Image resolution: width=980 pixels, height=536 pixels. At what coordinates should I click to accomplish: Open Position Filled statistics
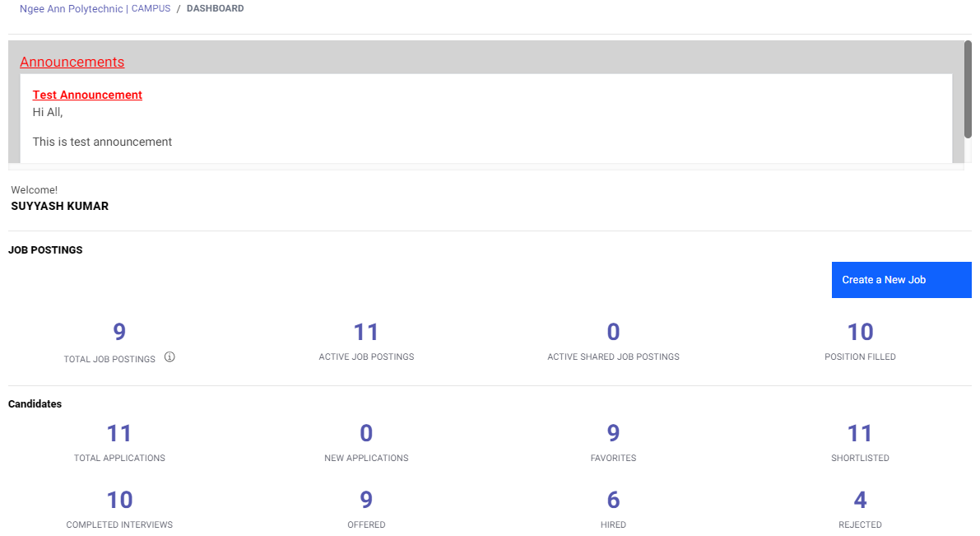(x=860, y=331)
